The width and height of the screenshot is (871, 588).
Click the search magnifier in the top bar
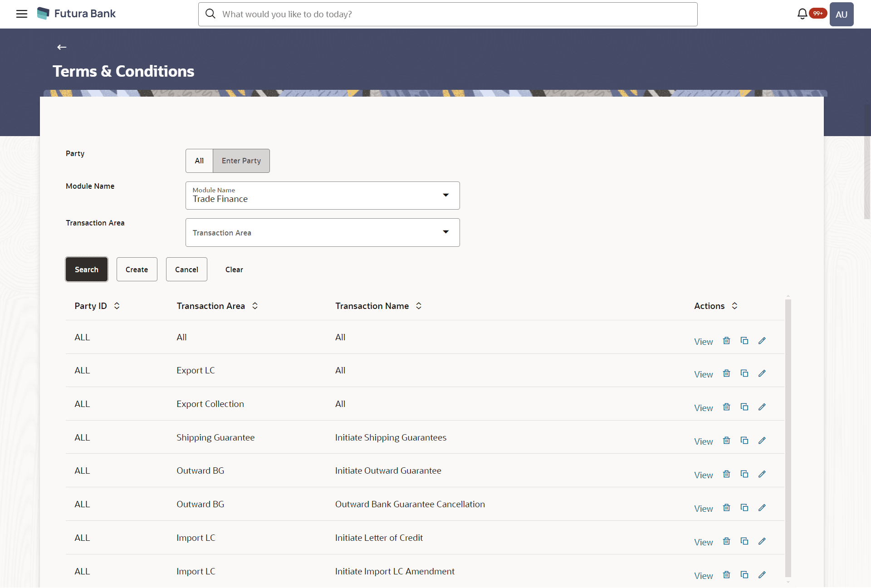click(x=210, y=14)
